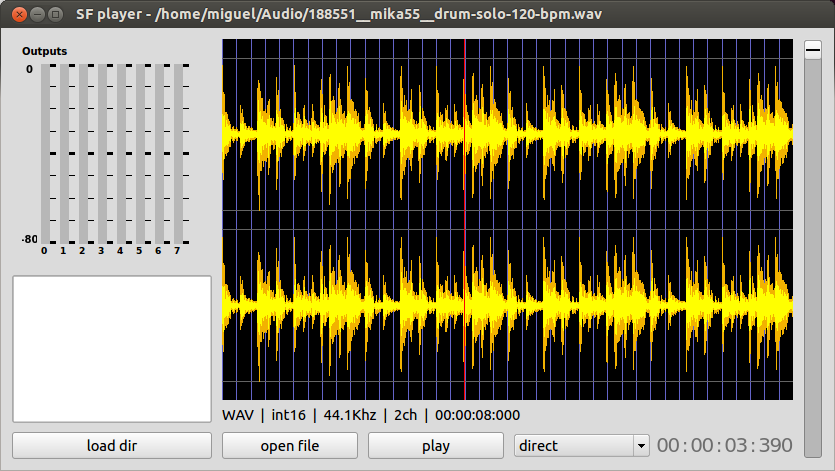Click the red playhead marker in waveform

point(465,219)
